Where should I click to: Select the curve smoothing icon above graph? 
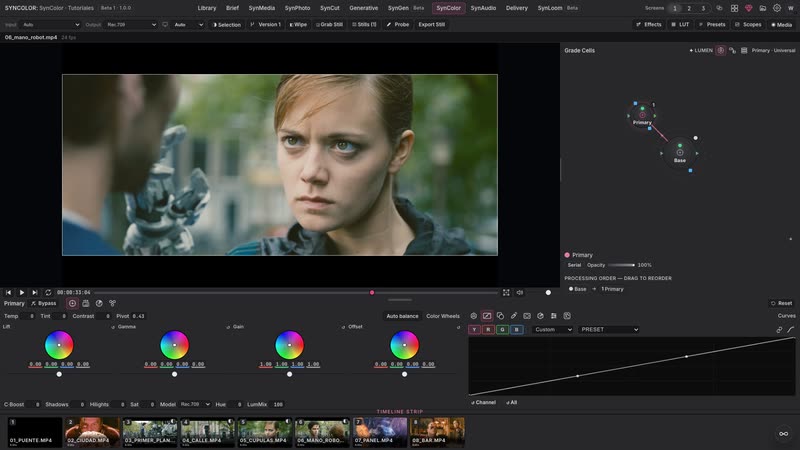pyautogui.click(x=790, y=330)
